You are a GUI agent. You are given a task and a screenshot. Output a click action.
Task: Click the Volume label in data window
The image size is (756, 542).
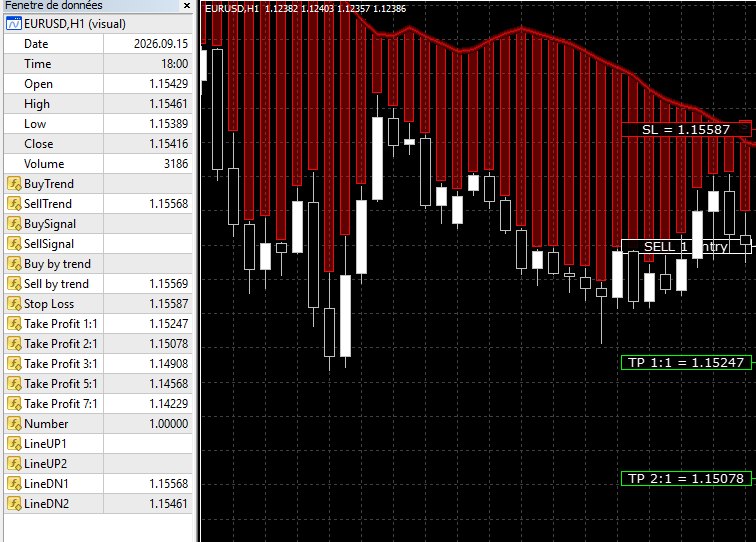click(x=44, y=164)
